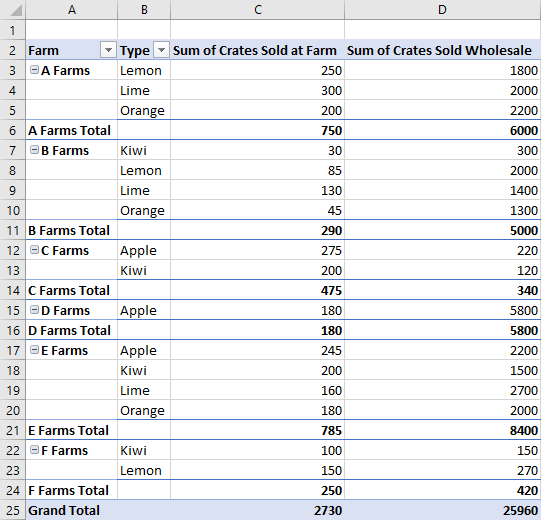This screenshot has width=541, height=520.
Task: Collapse the E Farms group
Action: [x=34, y=350]
